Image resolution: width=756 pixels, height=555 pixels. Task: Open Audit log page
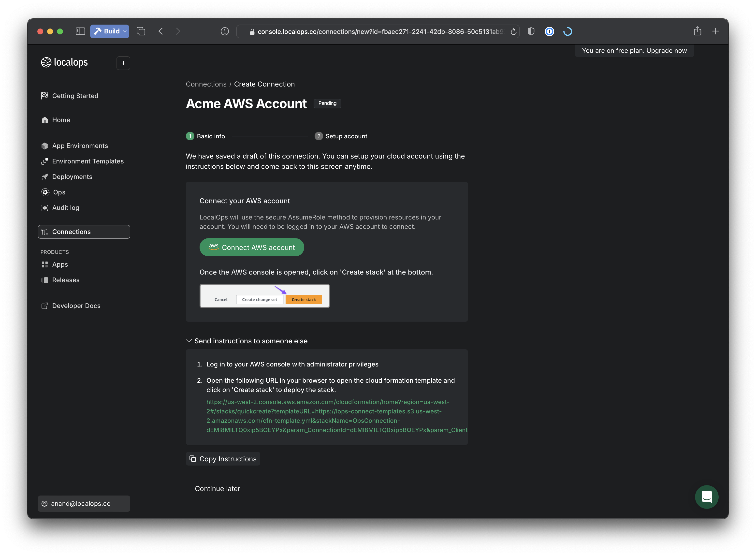click(66, 208)
